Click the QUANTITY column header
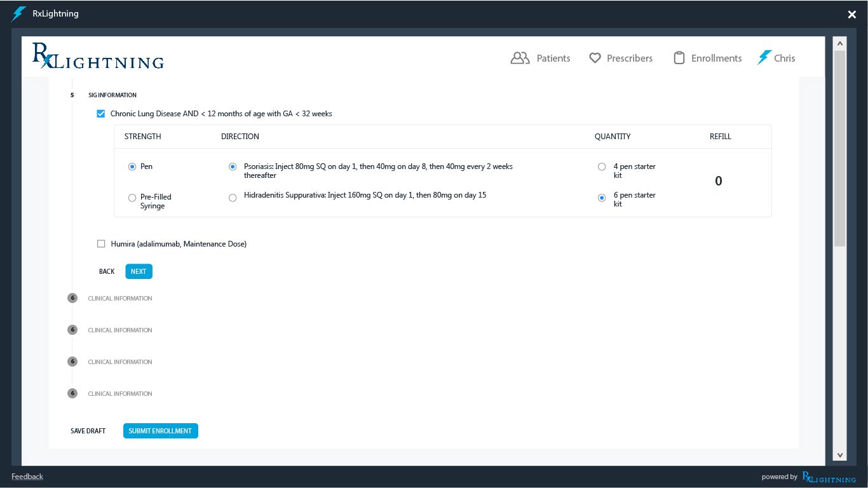 (x=613, y=137)
